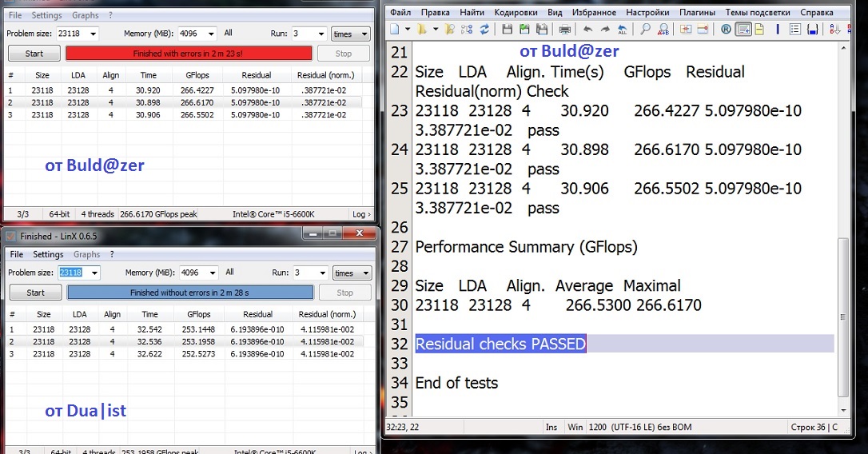This screenshot has width=868, height=454.
Task: Open Find with the magnifier icon
Action: point(646,30)
